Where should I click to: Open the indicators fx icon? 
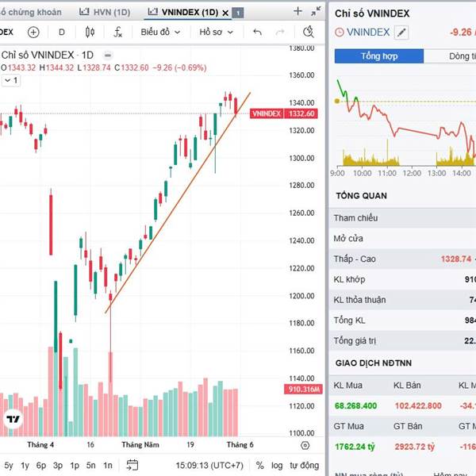[117, 33]
